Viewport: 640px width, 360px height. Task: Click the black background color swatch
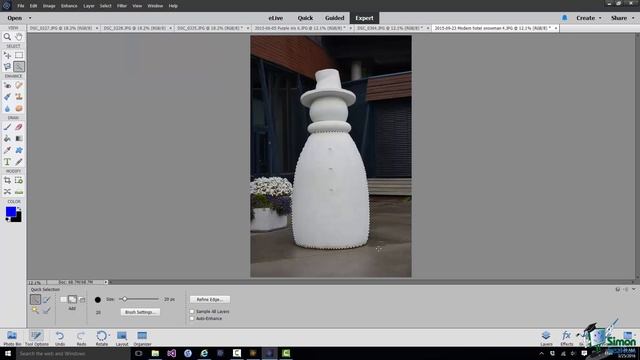coord(16,218)
